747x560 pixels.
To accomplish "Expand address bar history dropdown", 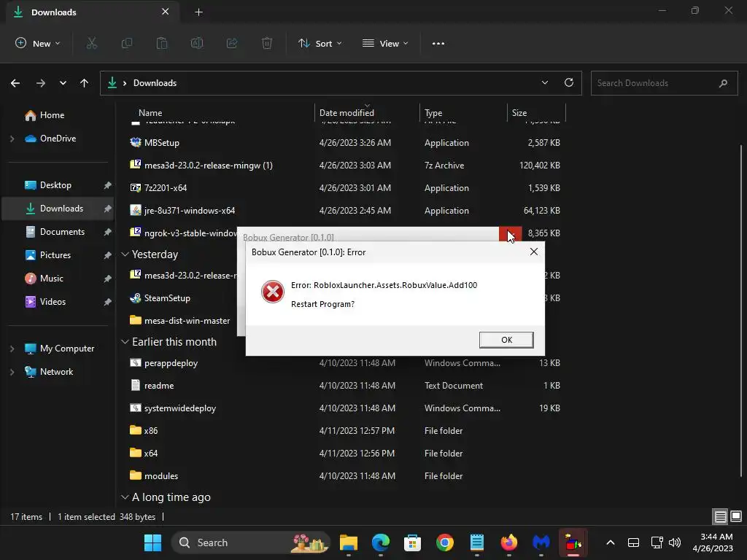I will pyautogui.click(x=544, y=82).
